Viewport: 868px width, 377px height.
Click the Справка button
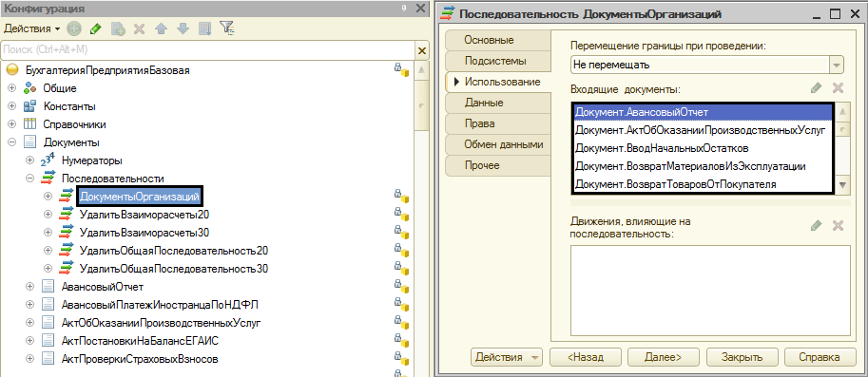820,357
